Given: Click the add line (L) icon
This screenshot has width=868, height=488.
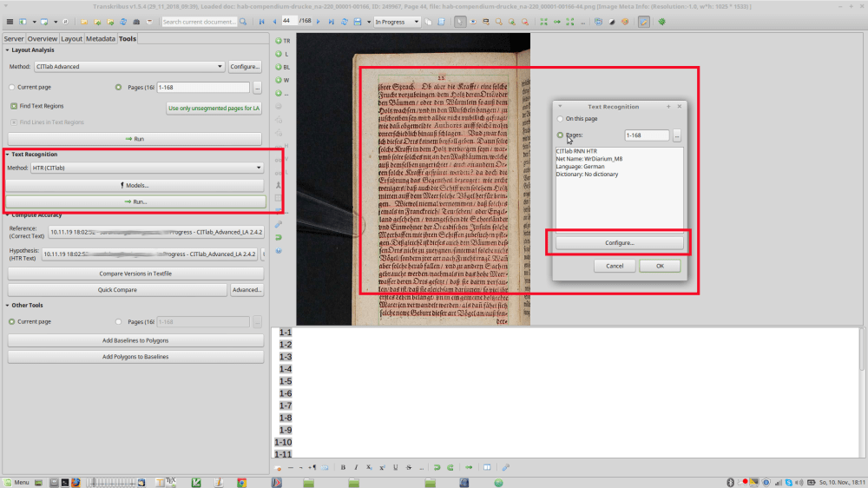Looking at the screenshot, I should click(279, 54).
